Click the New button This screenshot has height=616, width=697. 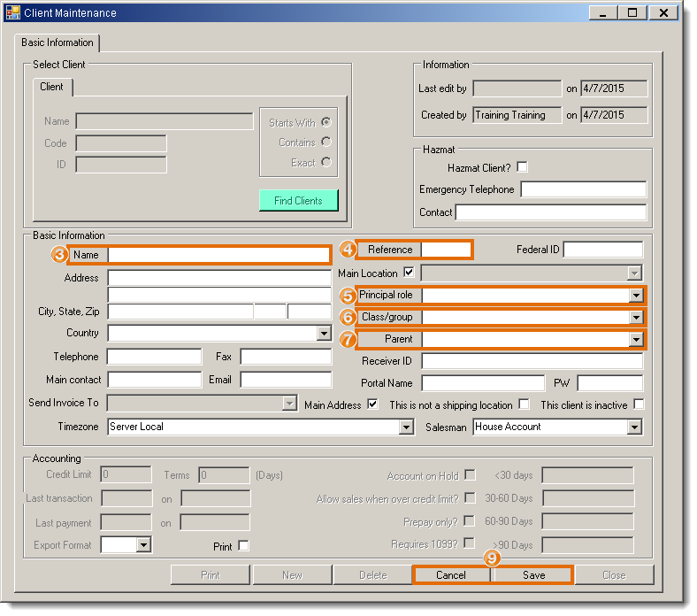tap(292, 575)
